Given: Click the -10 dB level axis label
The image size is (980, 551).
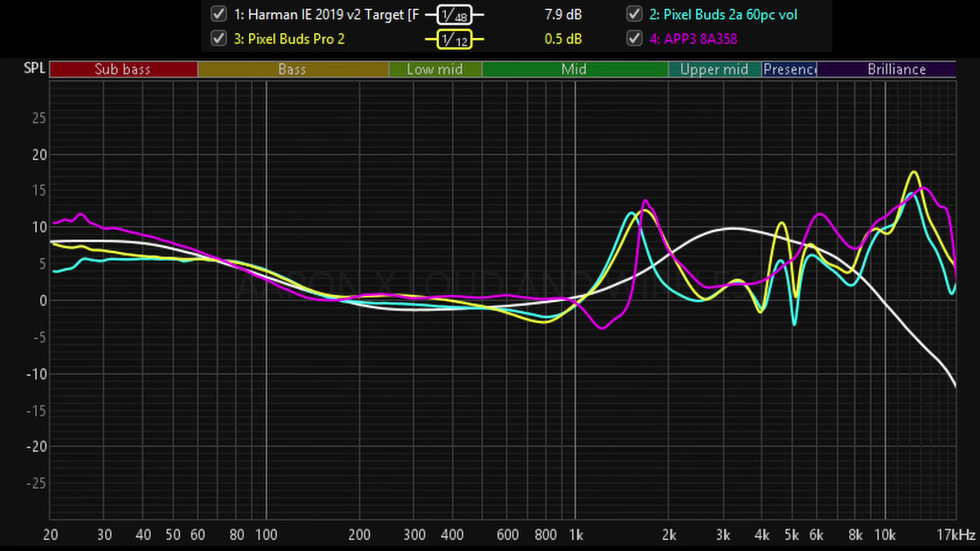Looking at the screenshot, I should (x=36, y=374).
